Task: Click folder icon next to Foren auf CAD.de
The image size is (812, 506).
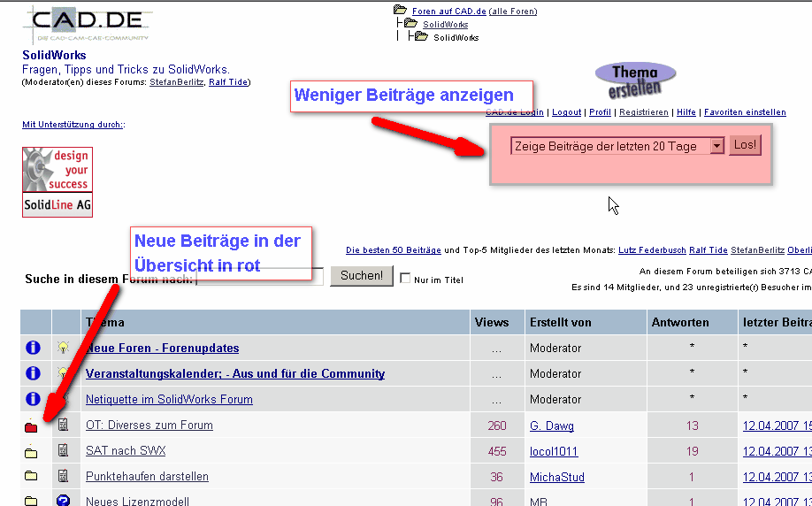Action: tap(400, 10)
